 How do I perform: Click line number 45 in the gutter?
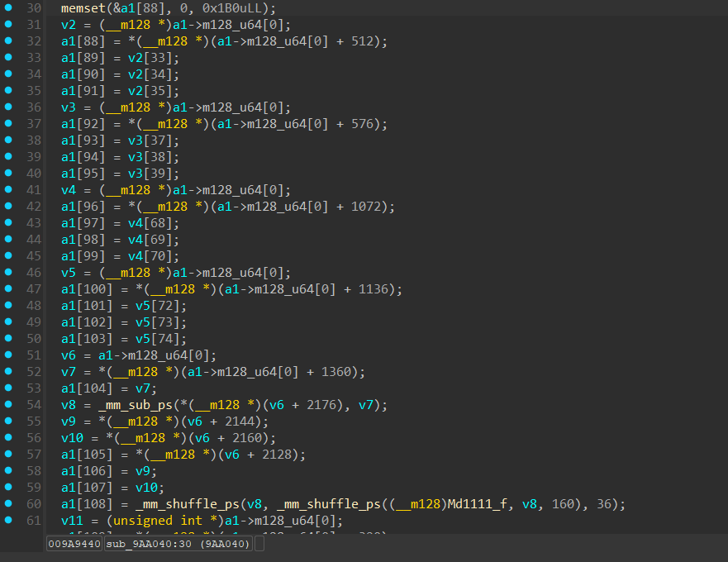pyautogui.click(x=34, y=256)
